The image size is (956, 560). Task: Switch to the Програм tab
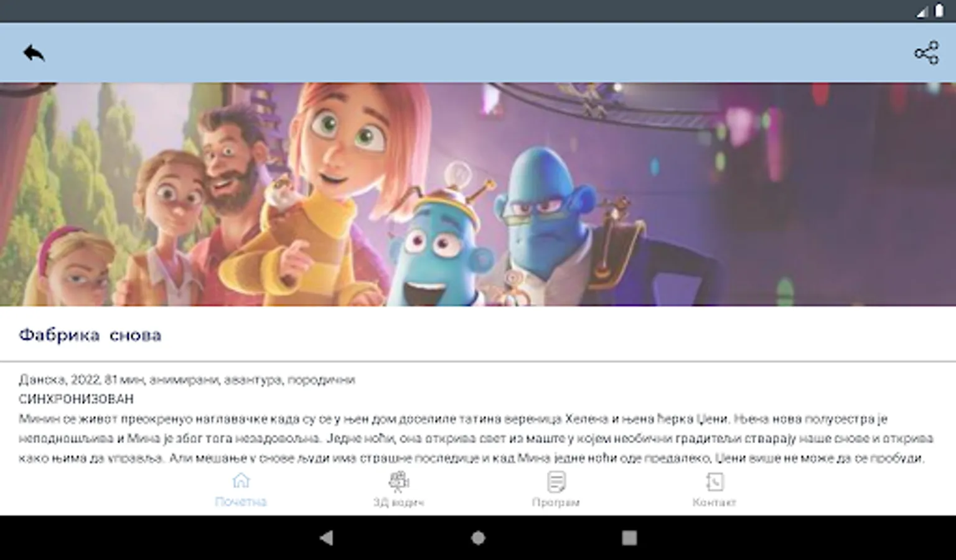click(556, 490)
